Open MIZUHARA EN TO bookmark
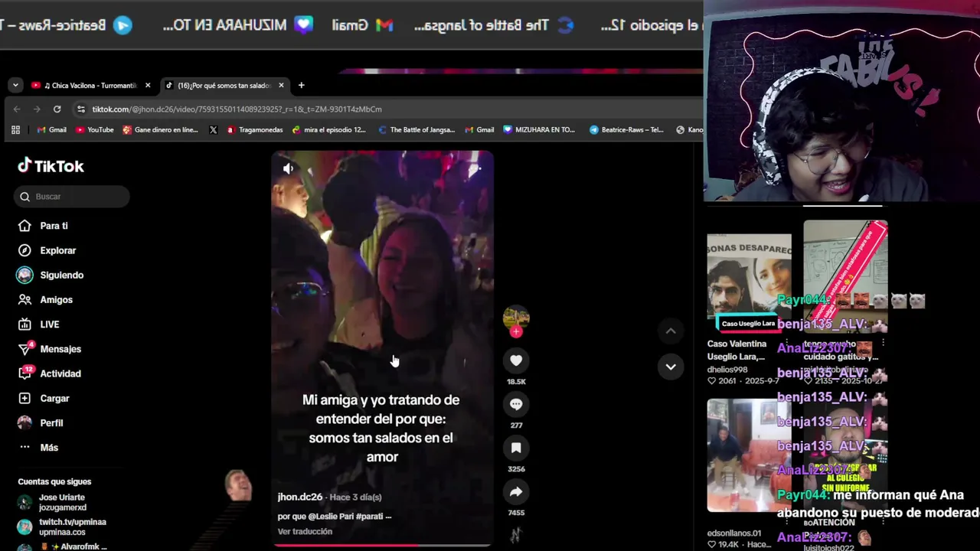 pyautogui.click(x=539, y=130)
